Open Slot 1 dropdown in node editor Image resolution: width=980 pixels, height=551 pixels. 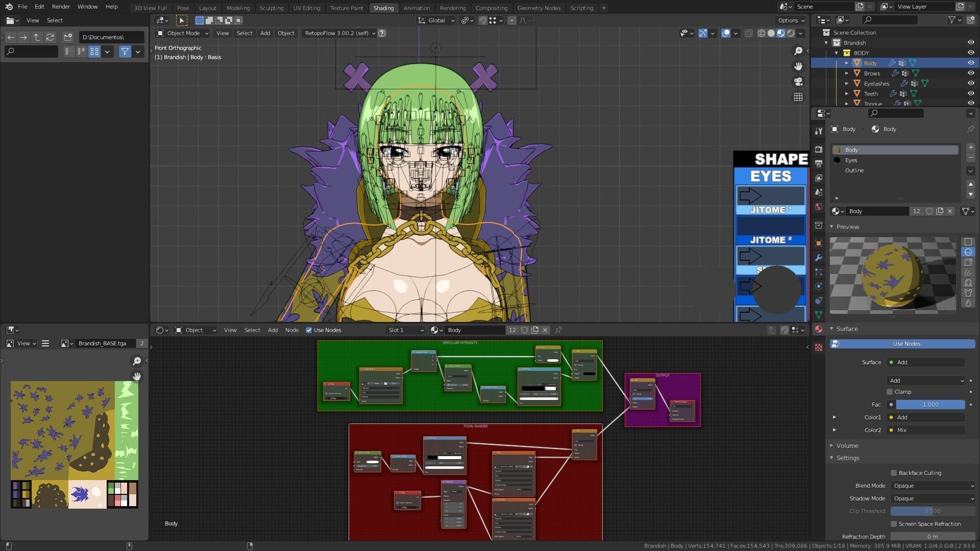pos(406,330)
